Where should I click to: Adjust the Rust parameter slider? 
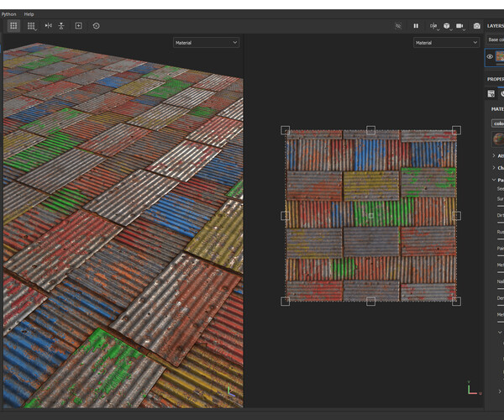tap(501, 239)
